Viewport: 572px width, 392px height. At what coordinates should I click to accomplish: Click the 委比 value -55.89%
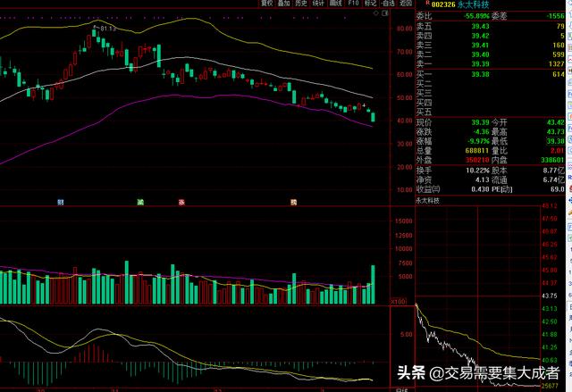(476, 16)
